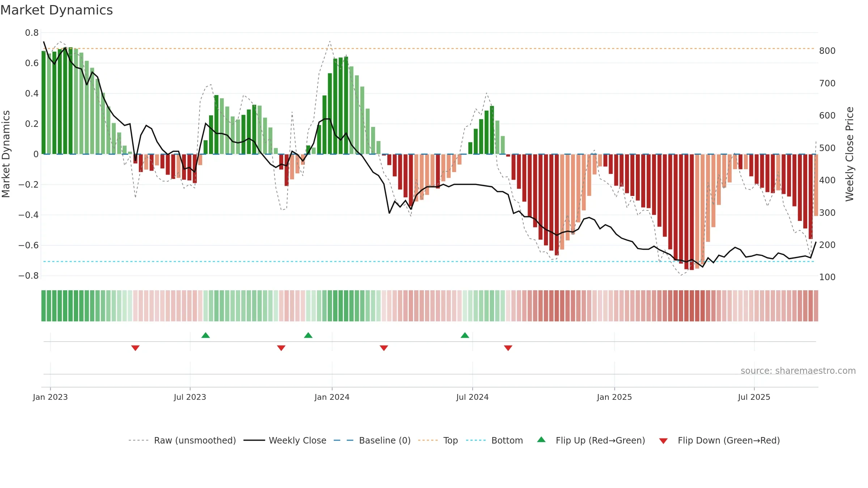The height and width of the screenshot is (488, 868).
Task: Click the green flip-up marker after Jul 2023
Action: (x=205, y=335)
